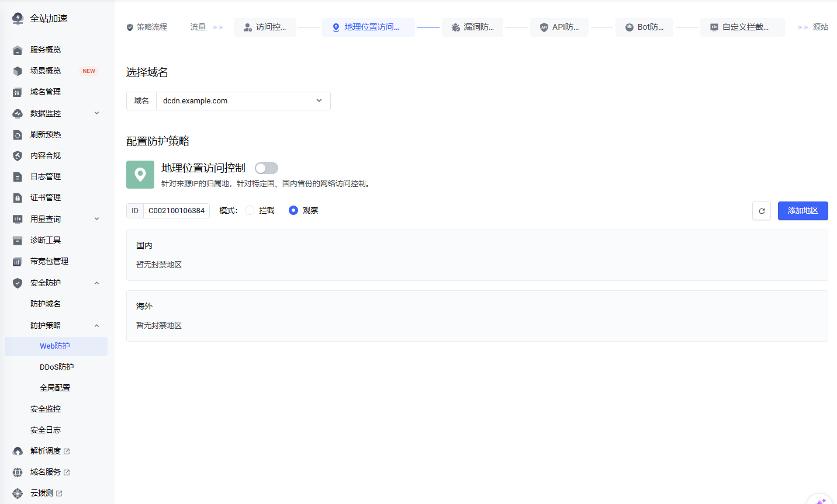Click the 诊断工具 sidebar icon

tap(18, 241)
